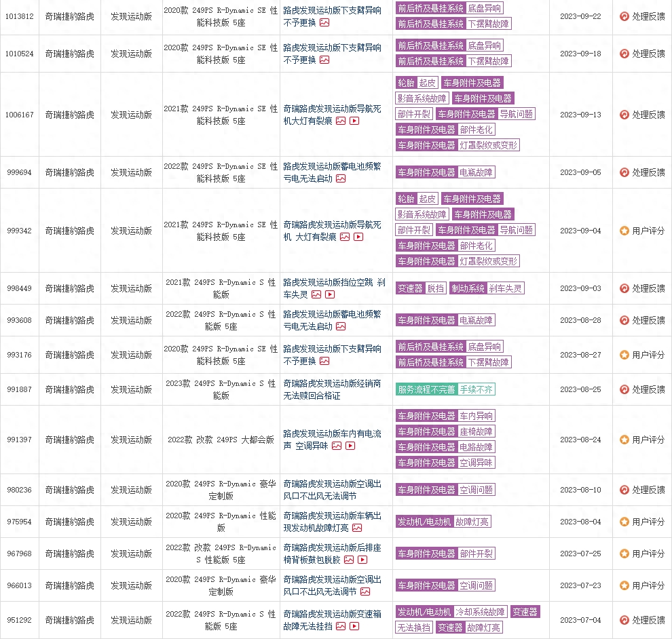The height and width of the screenshot is (639, 672).
Task: Play video icon for complaint 967968
Action: click(x=362, y=560)
